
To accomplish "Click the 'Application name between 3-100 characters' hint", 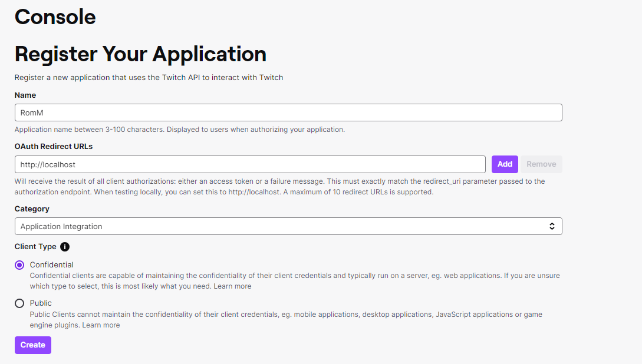I will 180,130.
